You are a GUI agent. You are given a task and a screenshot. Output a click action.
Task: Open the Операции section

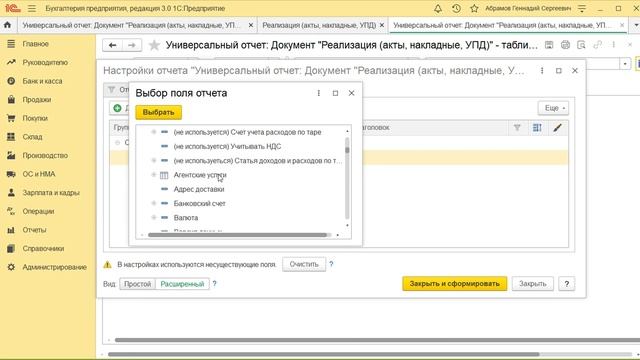coord(38,211)
